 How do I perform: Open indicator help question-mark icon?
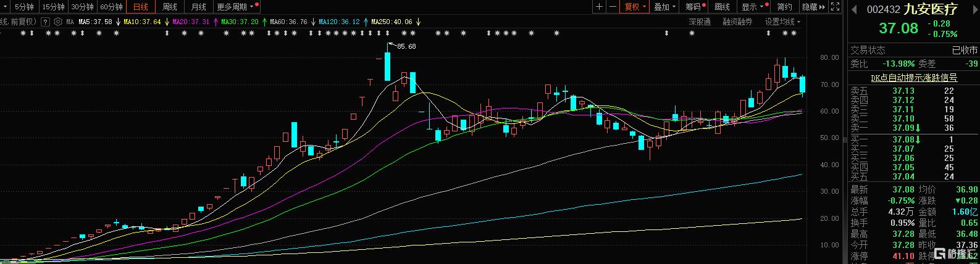46,22
